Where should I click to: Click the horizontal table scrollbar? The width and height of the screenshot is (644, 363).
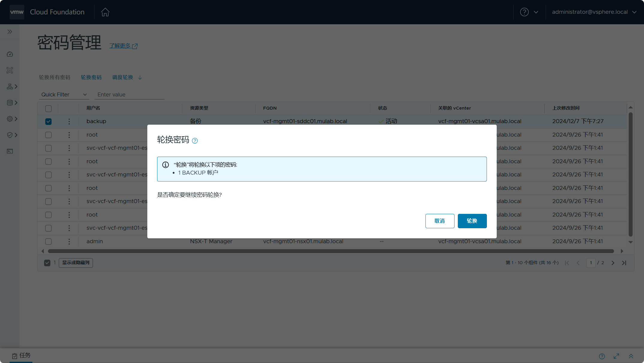point(331,251)
